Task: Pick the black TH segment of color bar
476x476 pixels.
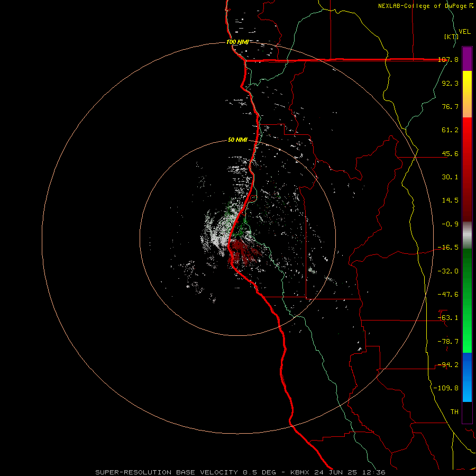Action: 467,413
